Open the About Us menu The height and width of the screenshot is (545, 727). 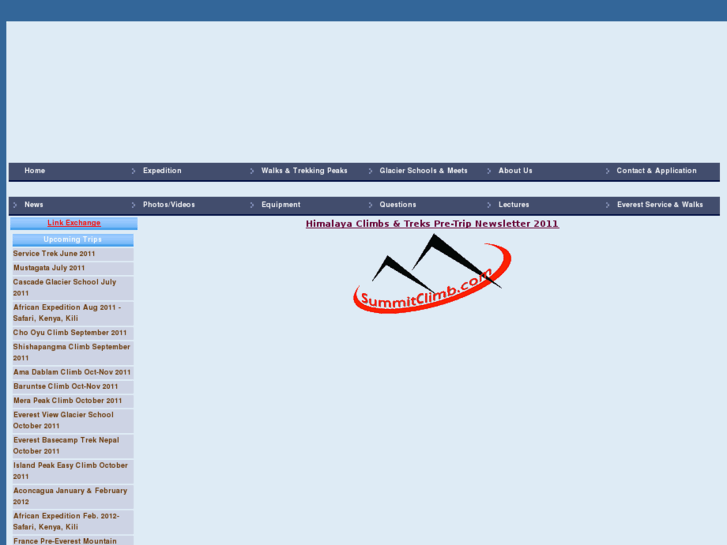[x=515, y=171]
